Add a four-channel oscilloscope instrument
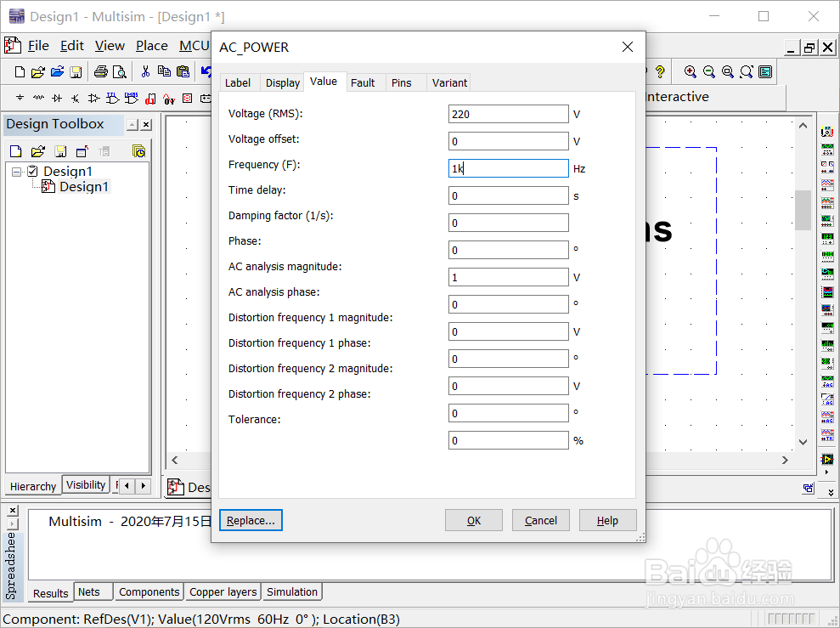The width and height of the screenshot is (840, 628). [827, 202]
